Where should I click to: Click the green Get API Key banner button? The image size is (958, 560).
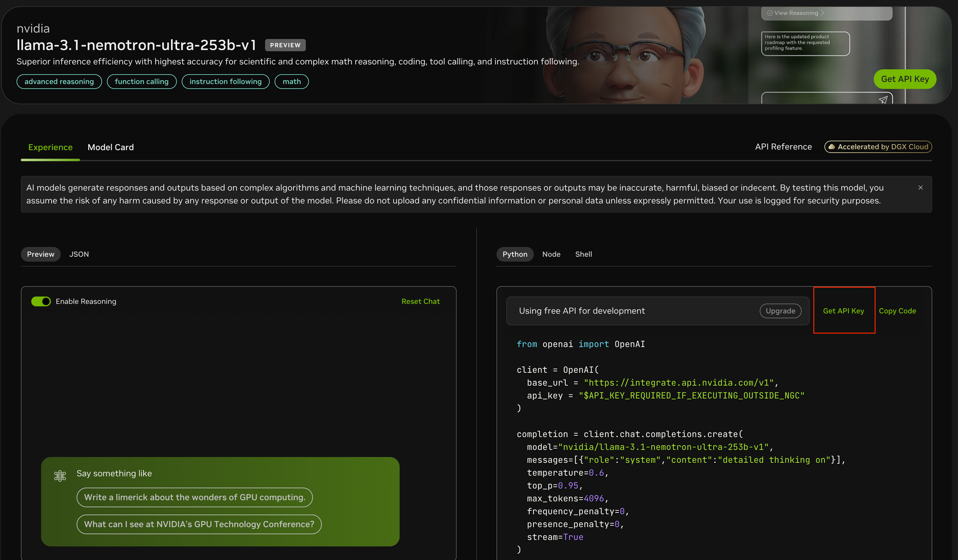(905, 79)
